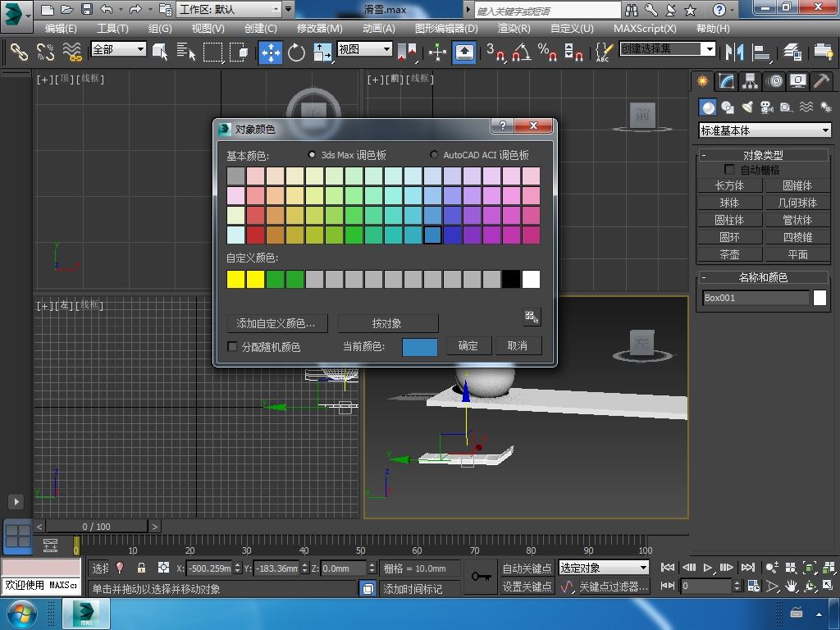
Task: Expand the application menu logo button
Action: (x=16, y=15)
